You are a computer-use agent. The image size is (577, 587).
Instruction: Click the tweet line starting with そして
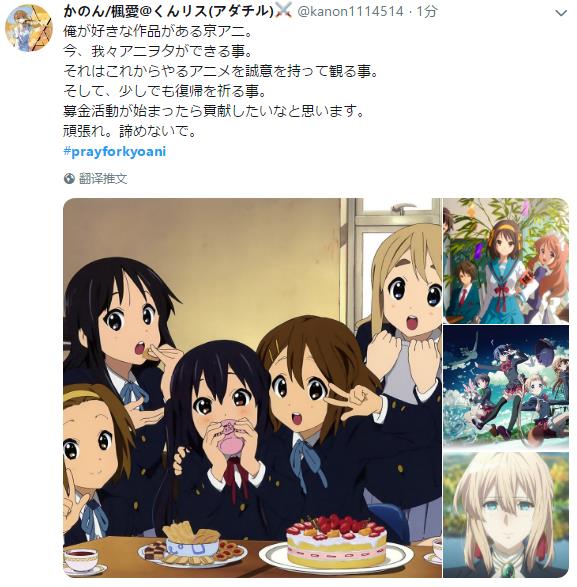[165, 91]
